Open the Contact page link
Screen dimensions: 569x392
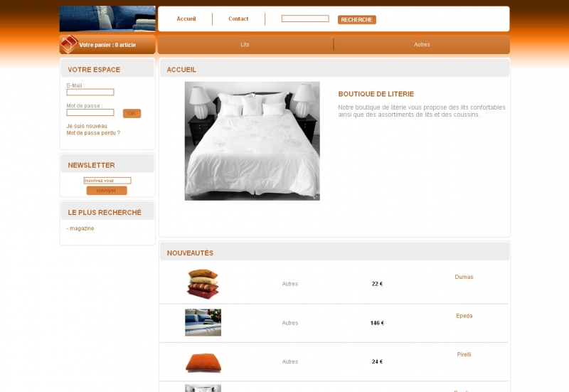[238, 19]
